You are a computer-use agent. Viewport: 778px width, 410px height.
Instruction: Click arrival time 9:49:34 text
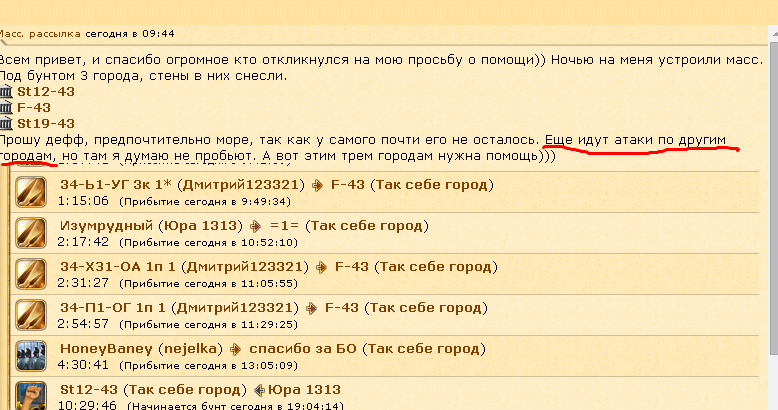point(205,202)
